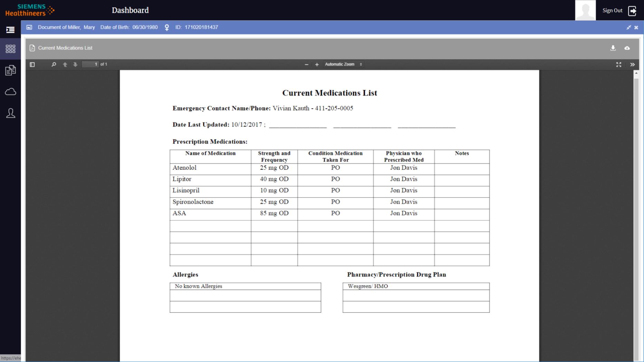
Task: Click Sign Out in the top right
Action: click(612, 10)
